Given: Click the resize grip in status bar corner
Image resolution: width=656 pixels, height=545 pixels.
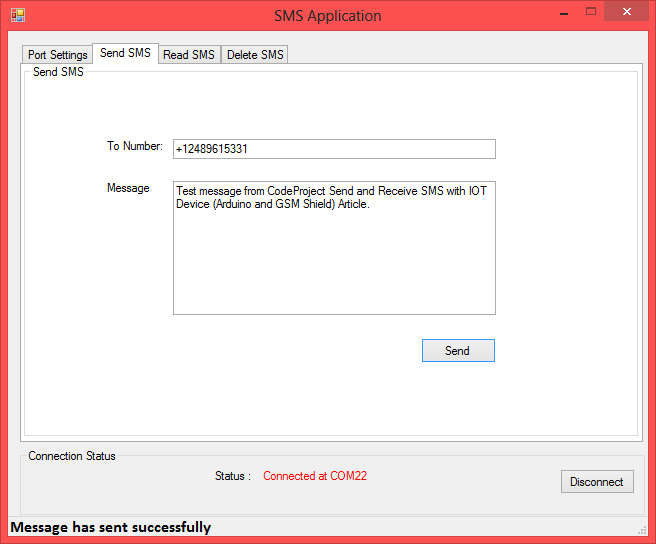Looking at the screenshot, I should 642,530.
